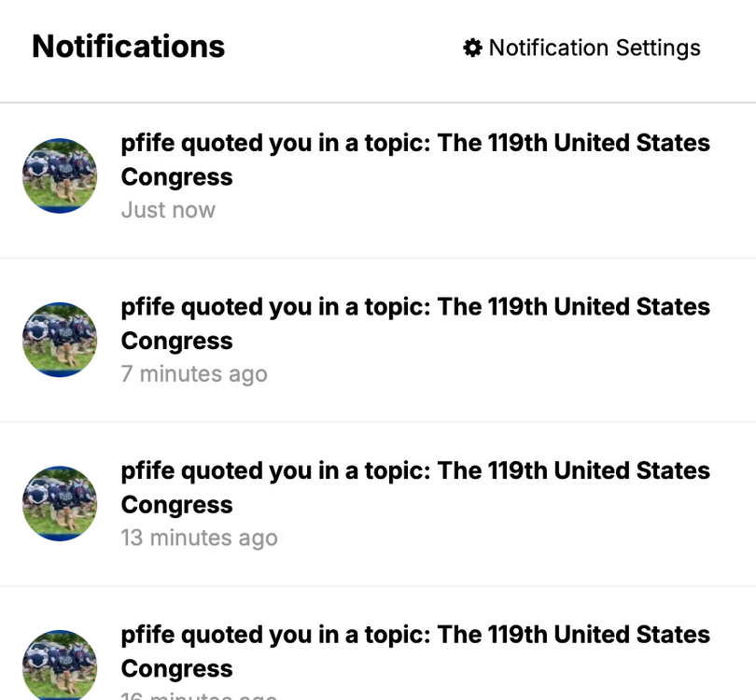Image resolution: width=756 pixels, height=700 pixels.
Task: Click 'Congress' in the 7-minutes-ago notification
Action: coord(177,342)
